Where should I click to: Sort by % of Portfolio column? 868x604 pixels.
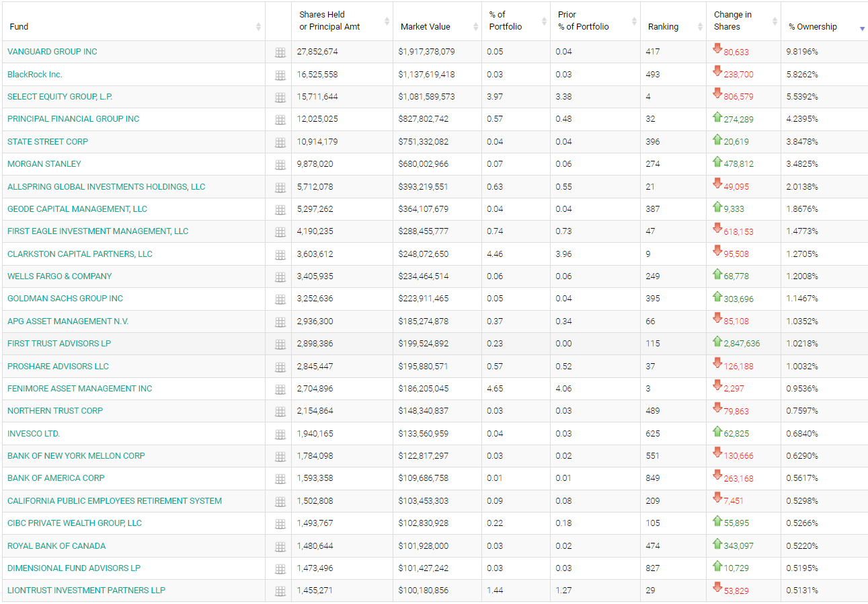516,21
